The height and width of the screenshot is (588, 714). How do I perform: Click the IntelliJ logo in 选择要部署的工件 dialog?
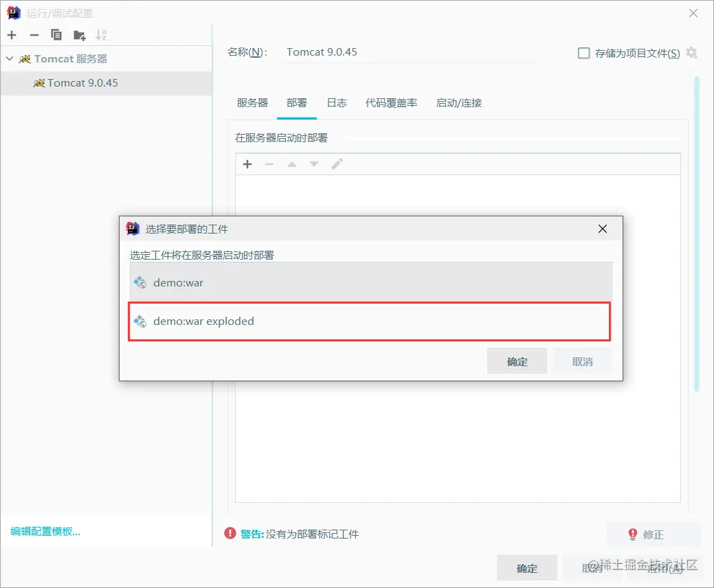point(133,229)
